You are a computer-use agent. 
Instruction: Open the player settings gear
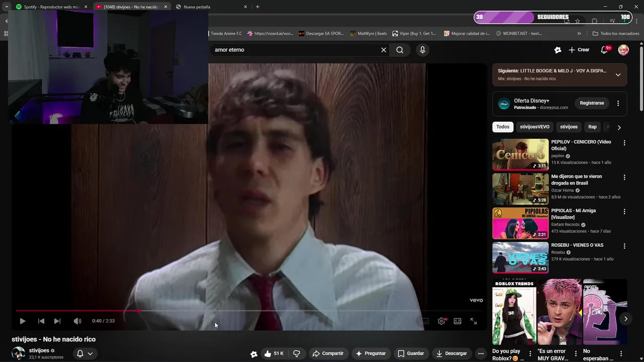[x=441, y=321]
